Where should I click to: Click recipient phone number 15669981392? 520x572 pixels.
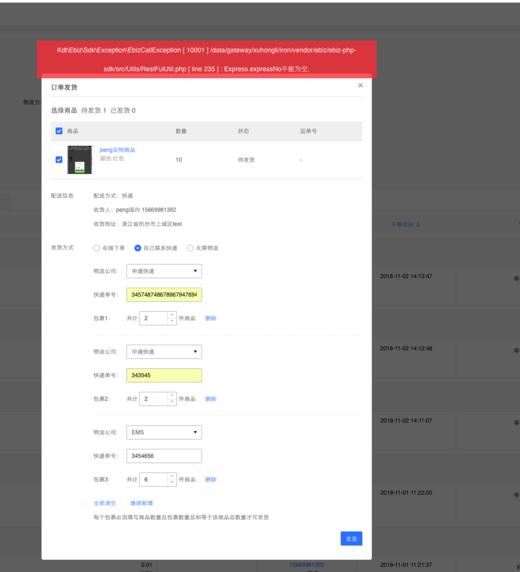click(159, 210)
